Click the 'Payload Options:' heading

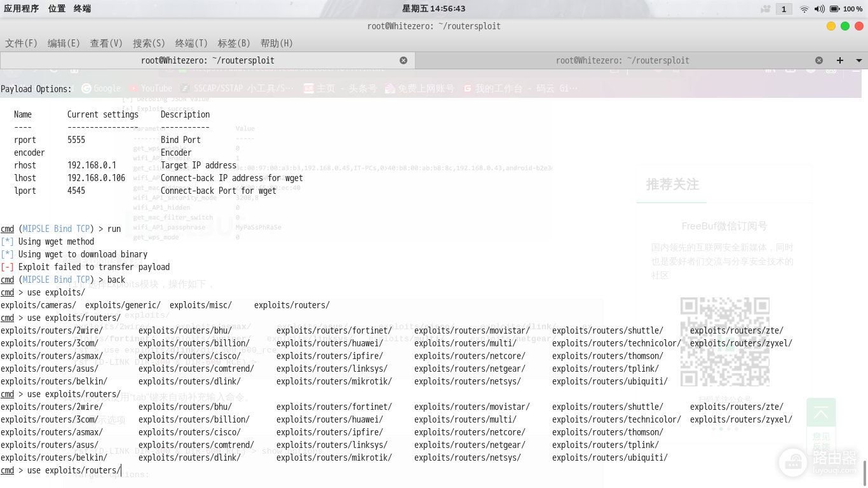36,89
